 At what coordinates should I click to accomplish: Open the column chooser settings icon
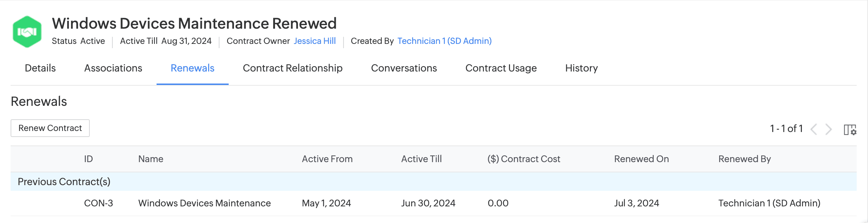click(x=850, y=130)
